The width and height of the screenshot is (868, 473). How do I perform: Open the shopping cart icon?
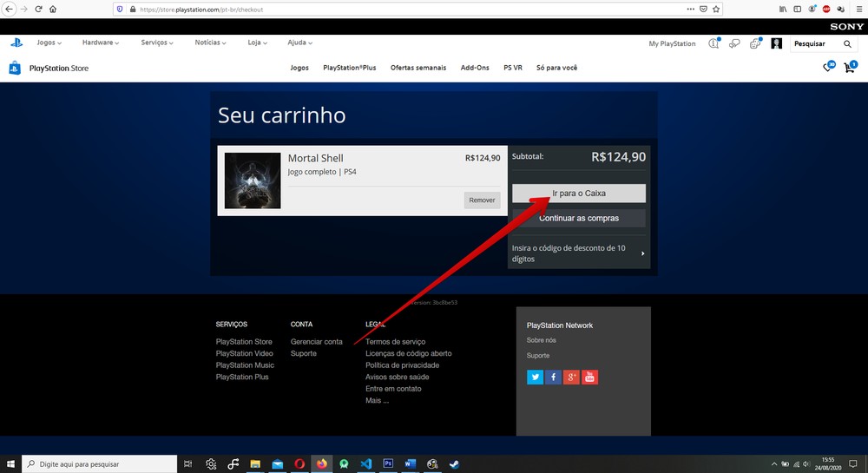[850, 68]
